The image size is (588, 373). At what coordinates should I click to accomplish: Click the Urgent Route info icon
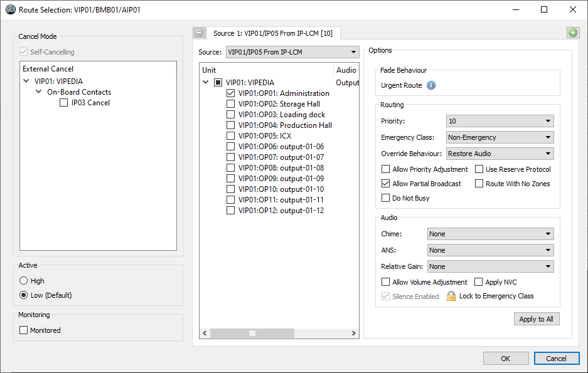tap(431, 85)
